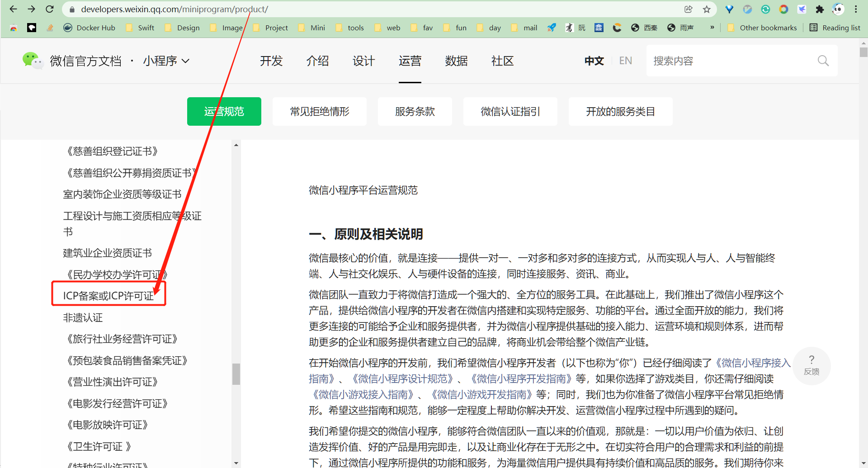This screenshot has width=868, height=468.
Task: Reload the current page
Action: pyautogui.click(x=50, y=9)
